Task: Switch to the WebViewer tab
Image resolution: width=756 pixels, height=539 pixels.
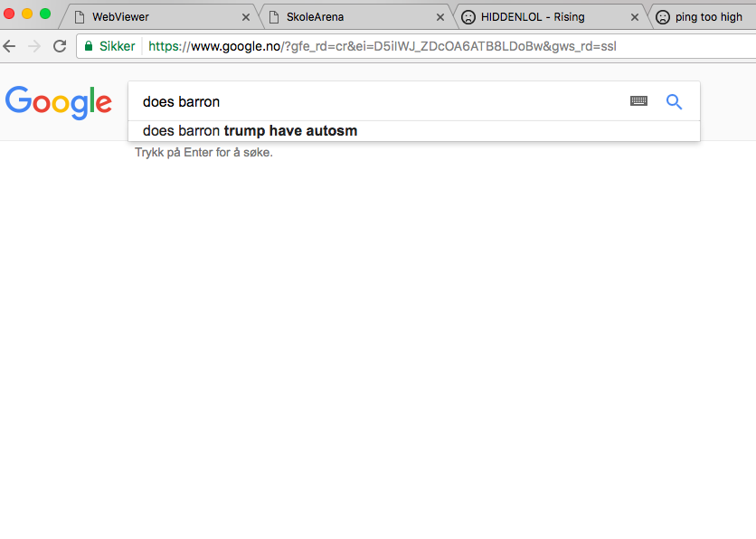Action: coord(159,17)
